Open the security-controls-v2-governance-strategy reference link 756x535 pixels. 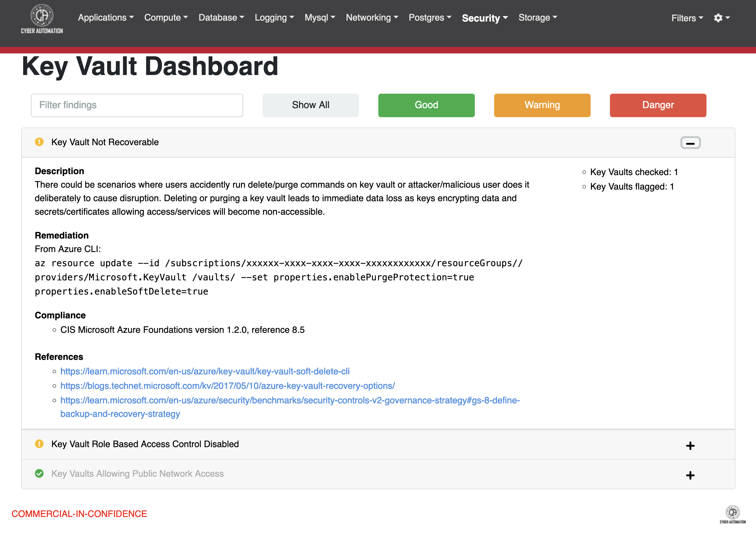point(290,407)
